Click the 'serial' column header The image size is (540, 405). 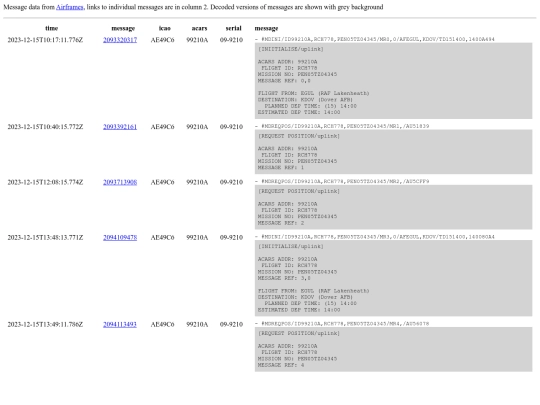tap(233, 28)
